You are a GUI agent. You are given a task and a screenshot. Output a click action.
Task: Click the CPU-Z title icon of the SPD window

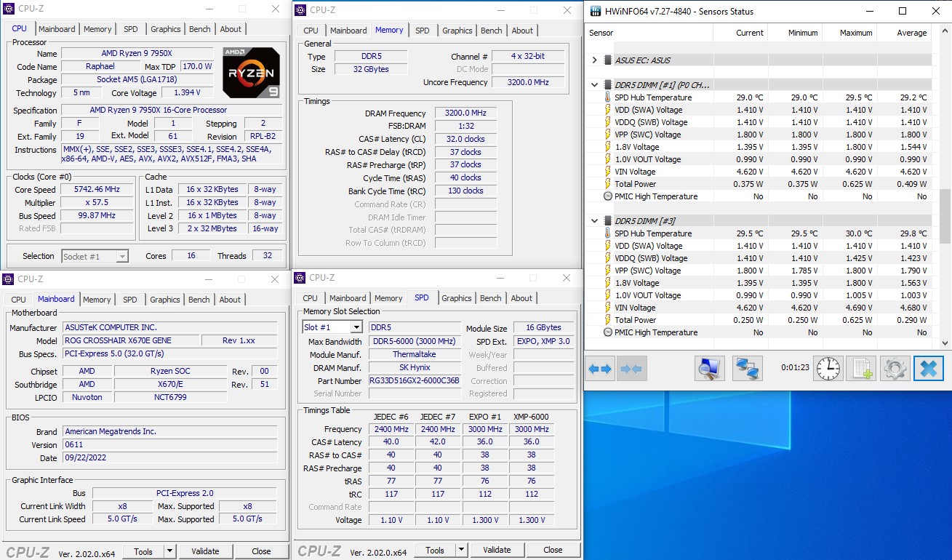click(x=300, y=278)
